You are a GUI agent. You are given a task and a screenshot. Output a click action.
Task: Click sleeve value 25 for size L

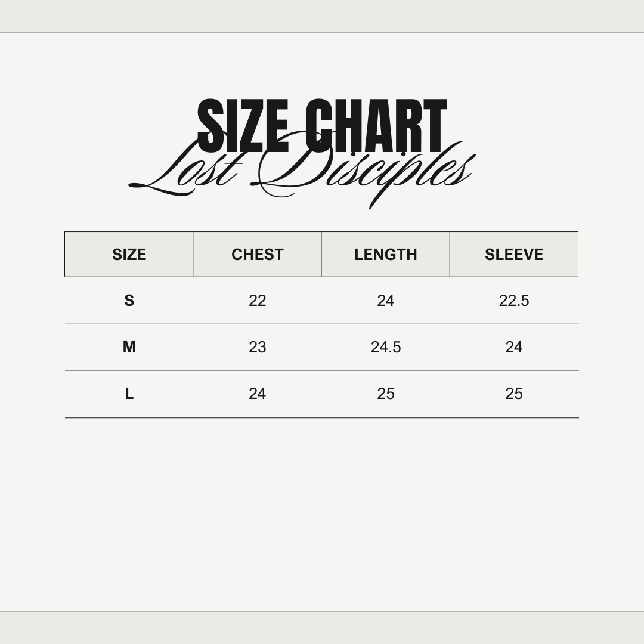click(x=514, y=394)
